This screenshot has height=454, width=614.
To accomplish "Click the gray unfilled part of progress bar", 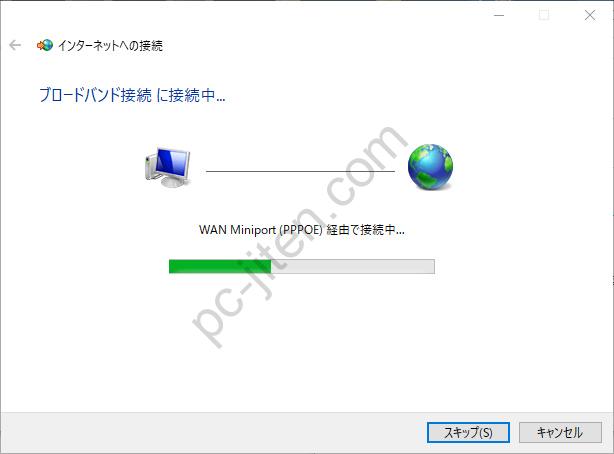I will point(352,266).
